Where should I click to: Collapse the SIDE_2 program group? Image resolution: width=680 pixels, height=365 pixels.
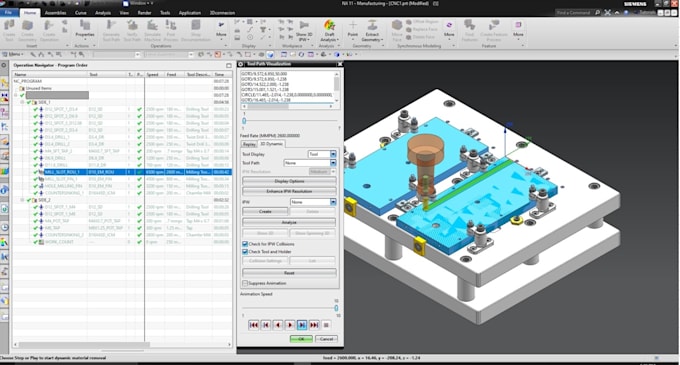(x=22, y=200)
